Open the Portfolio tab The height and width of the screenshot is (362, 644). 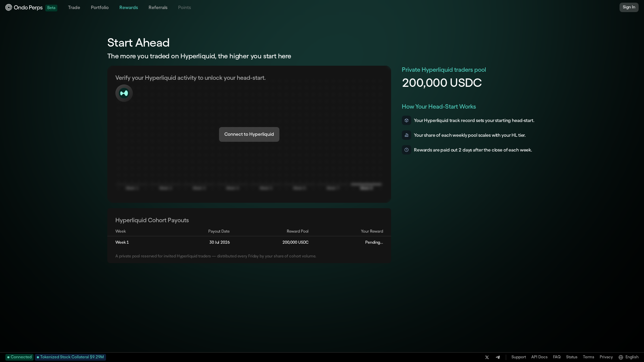pyautogui.click(x=100, y=8)
